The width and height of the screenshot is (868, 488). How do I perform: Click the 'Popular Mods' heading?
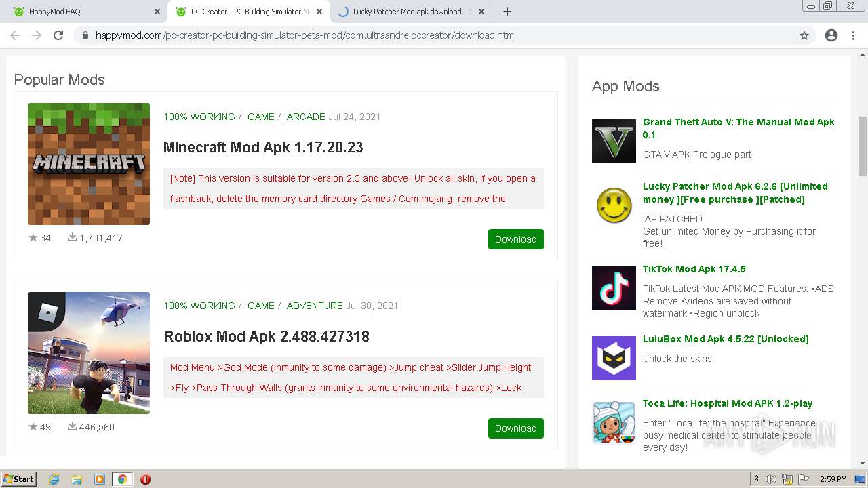60,79
